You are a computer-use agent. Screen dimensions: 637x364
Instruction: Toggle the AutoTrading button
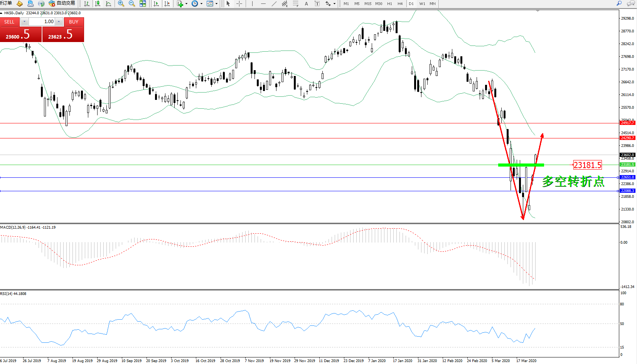point(62,3)
